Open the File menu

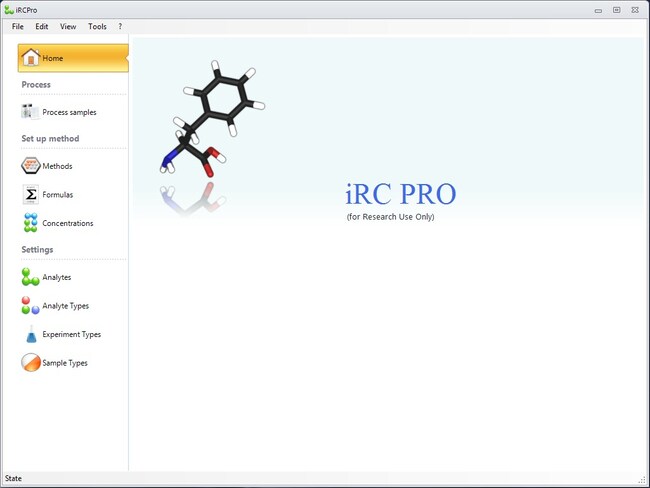coord(18,26)
